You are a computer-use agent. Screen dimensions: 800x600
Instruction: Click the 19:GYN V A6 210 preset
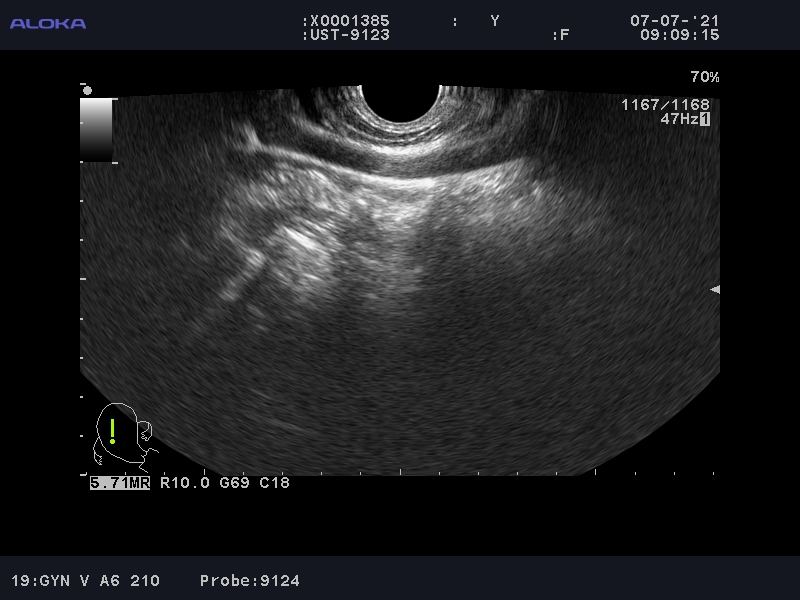[85, 580]
